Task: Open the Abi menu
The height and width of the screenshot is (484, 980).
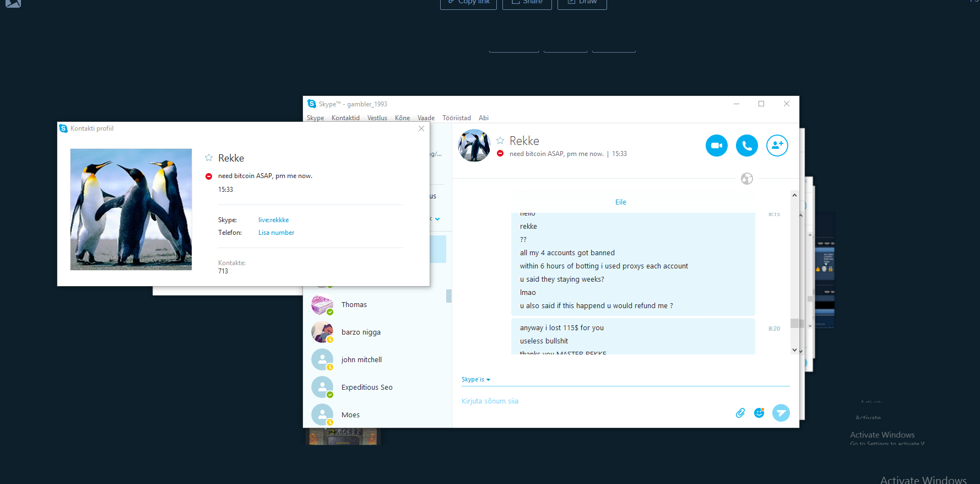Action: [484, 118]
